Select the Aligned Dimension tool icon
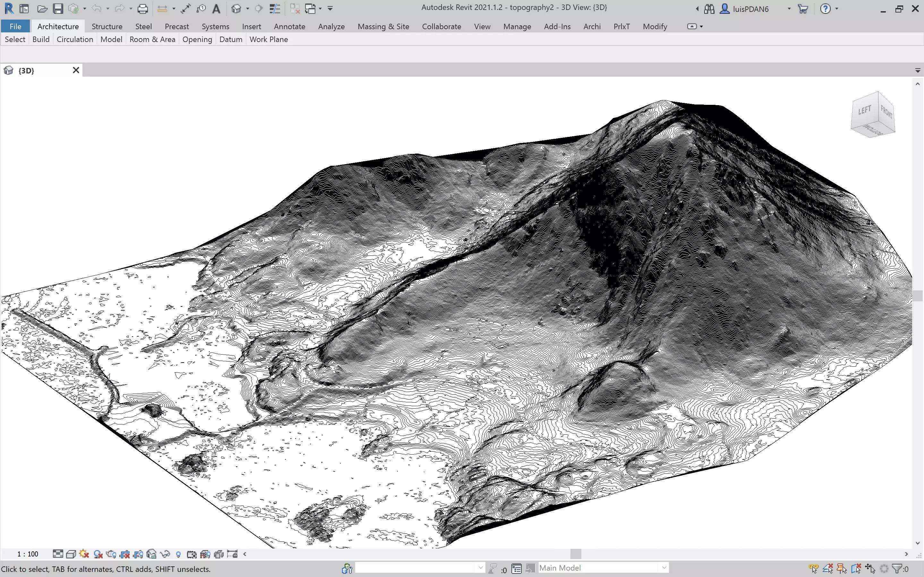Viewport: 924px width, 577px height. (x=185, y=8)
